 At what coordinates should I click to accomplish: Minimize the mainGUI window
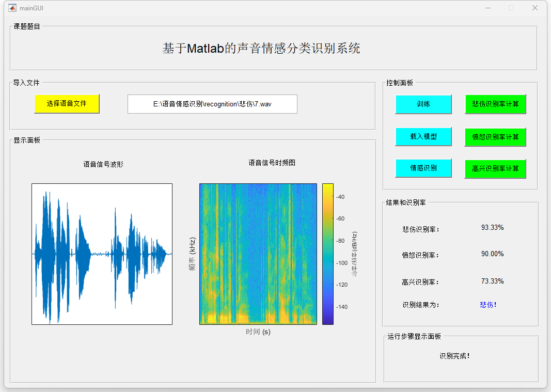coord(487,8)
